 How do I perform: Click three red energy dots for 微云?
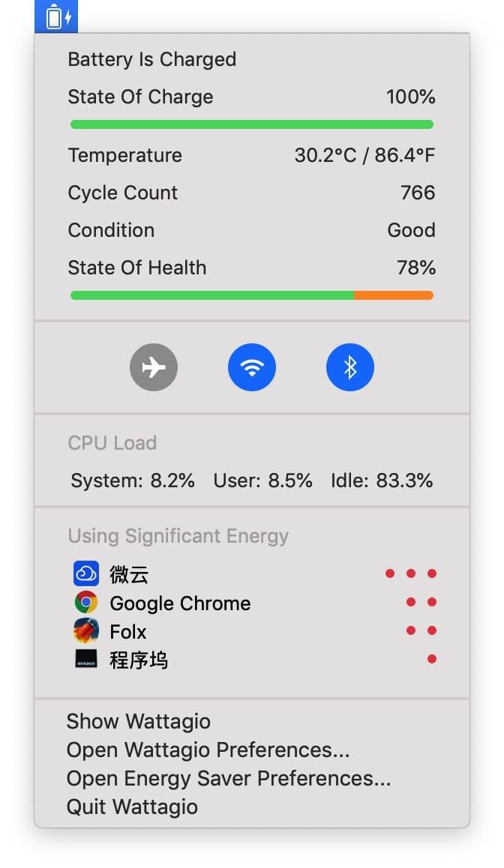coord(410,574)
